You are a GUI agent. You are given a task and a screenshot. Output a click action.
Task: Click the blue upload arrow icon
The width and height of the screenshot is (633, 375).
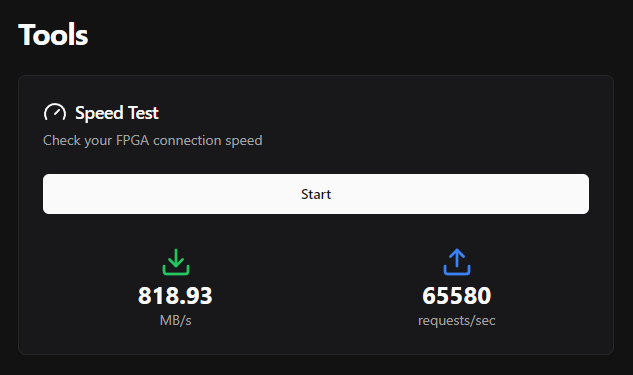pos(457,262)
